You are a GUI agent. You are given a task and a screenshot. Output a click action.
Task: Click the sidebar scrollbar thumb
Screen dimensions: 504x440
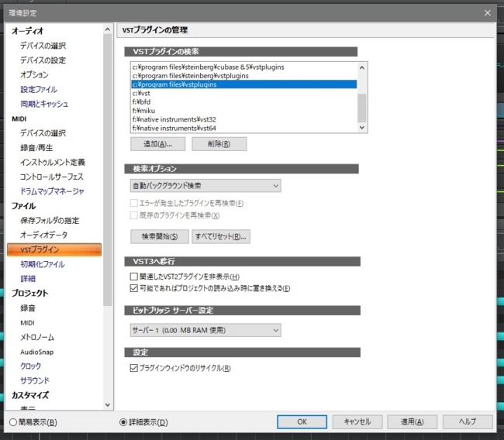(x=107, y=170)
